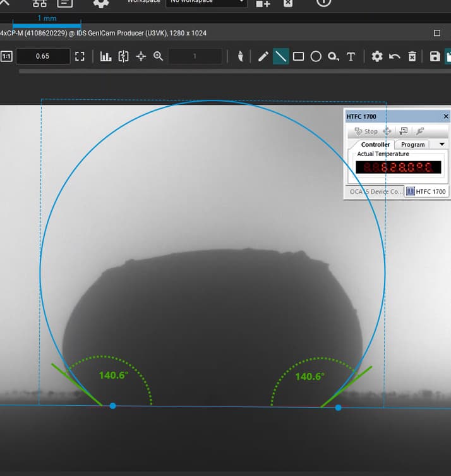Click the horizontal scrollbar below the toolbar
The width and height of the screenshot is (451, 476).
pyautogui.click(x=235, y=71)
